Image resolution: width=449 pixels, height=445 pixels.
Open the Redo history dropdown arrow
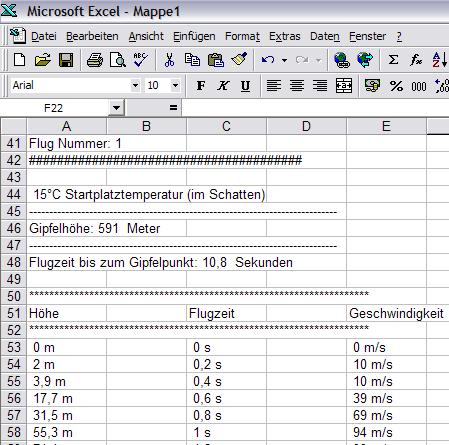click(x=319, y=60)
